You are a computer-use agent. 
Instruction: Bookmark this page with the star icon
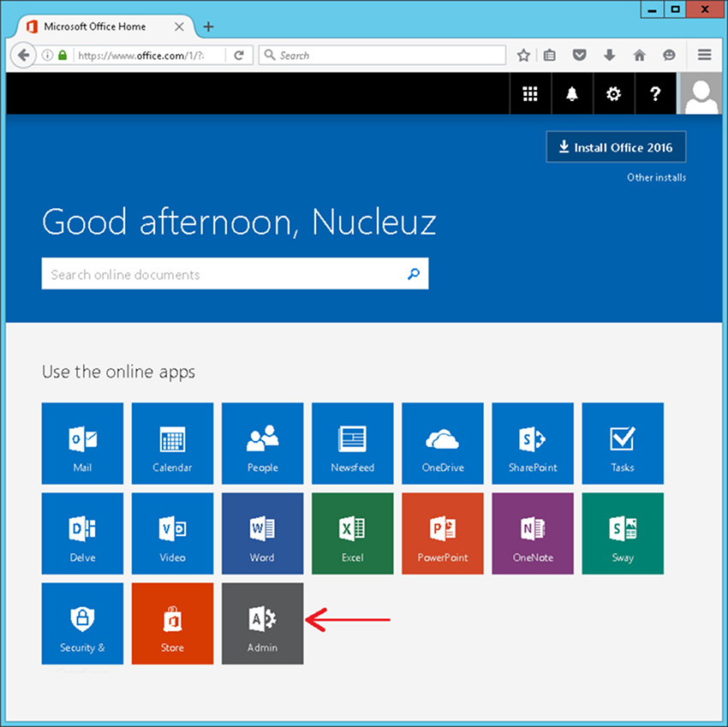pyautogui.click(x=523, y=56)
